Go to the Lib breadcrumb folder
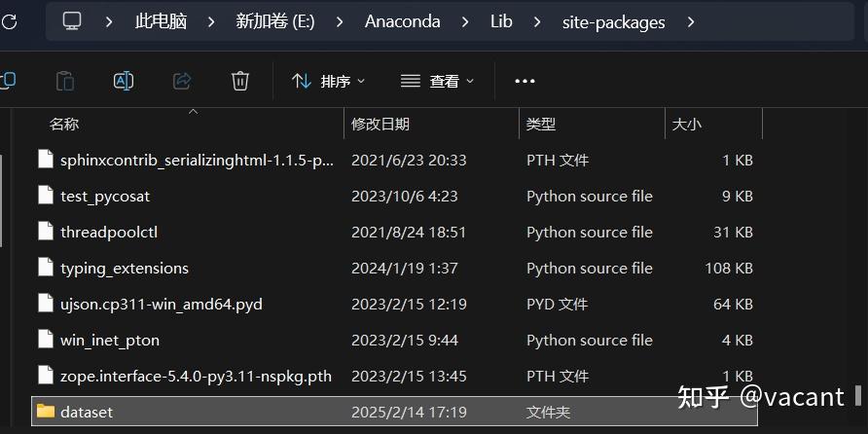This screenshot has width=868, height=434. click(501, 21)
